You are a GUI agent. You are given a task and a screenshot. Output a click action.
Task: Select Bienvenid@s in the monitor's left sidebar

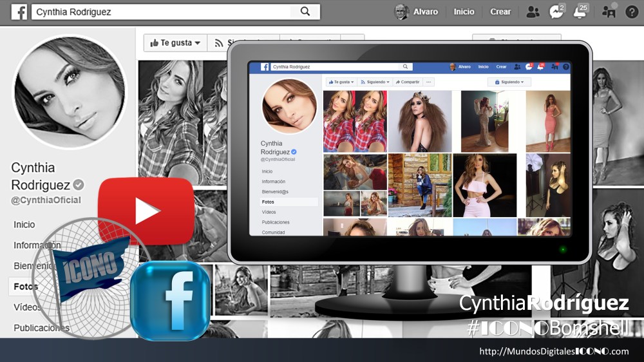(275, 192)
